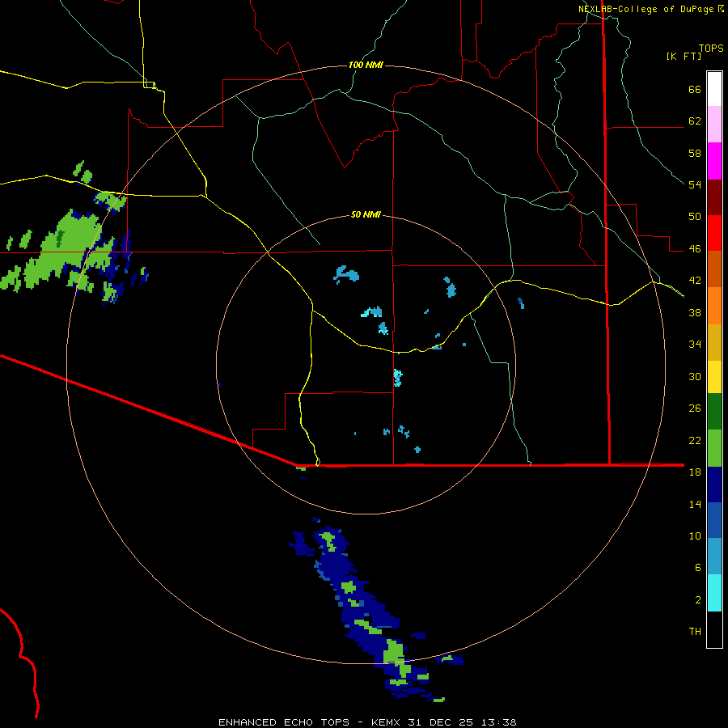Click the legend value 14
This screenshot has height=728, width=728.
[695, 504]
